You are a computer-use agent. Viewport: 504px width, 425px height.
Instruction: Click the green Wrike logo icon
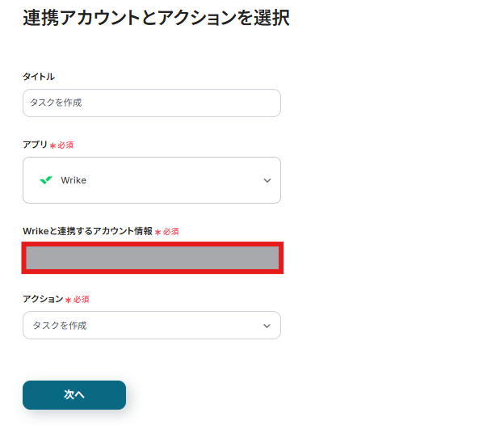[47, 180]
